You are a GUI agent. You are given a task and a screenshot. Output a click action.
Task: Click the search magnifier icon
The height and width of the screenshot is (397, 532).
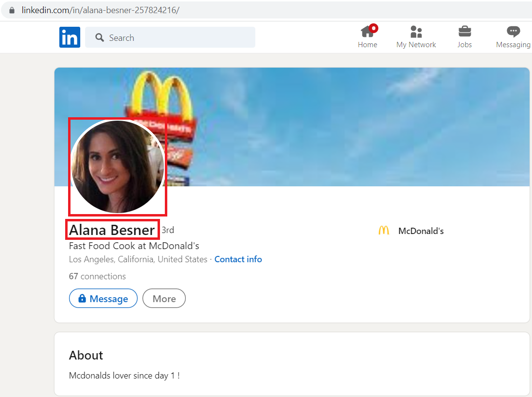click(x=99, y=37)
